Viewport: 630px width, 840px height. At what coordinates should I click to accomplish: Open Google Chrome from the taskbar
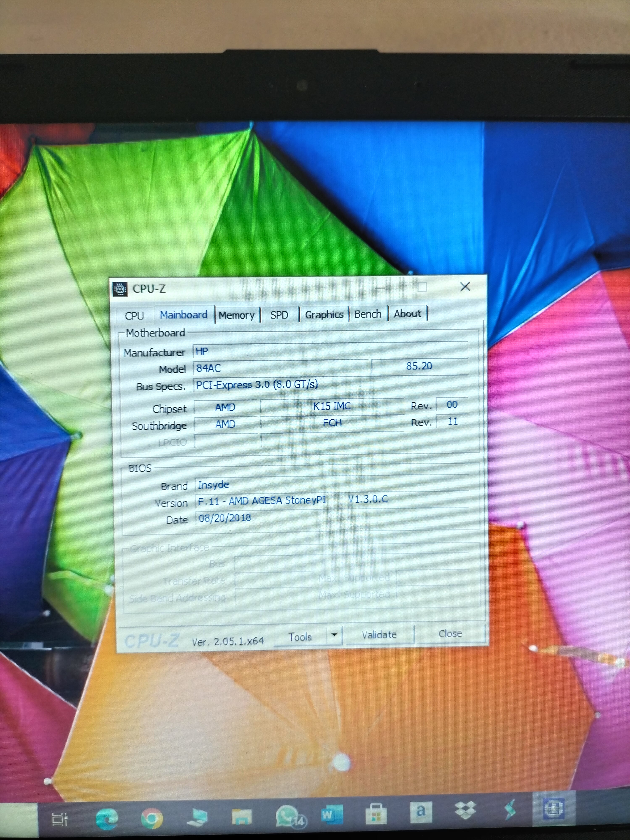click(152, 818)
